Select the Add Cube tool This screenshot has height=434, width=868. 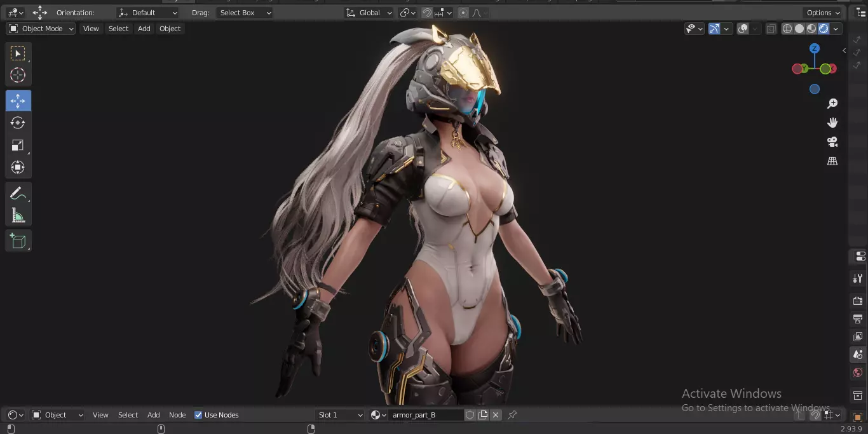pyautogui.click(x=18, y=241)
